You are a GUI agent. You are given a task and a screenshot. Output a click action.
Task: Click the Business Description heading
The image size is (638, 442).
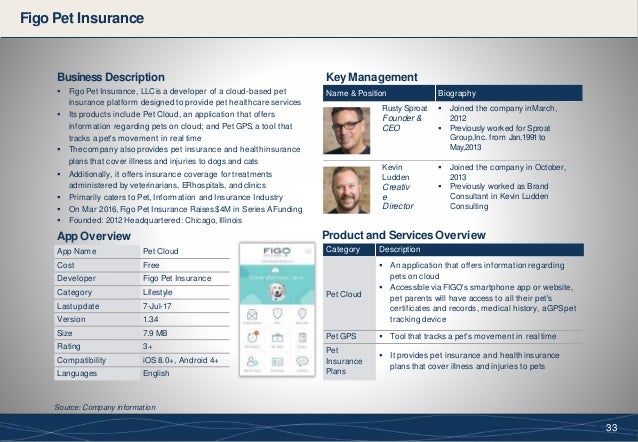[111, 77]
